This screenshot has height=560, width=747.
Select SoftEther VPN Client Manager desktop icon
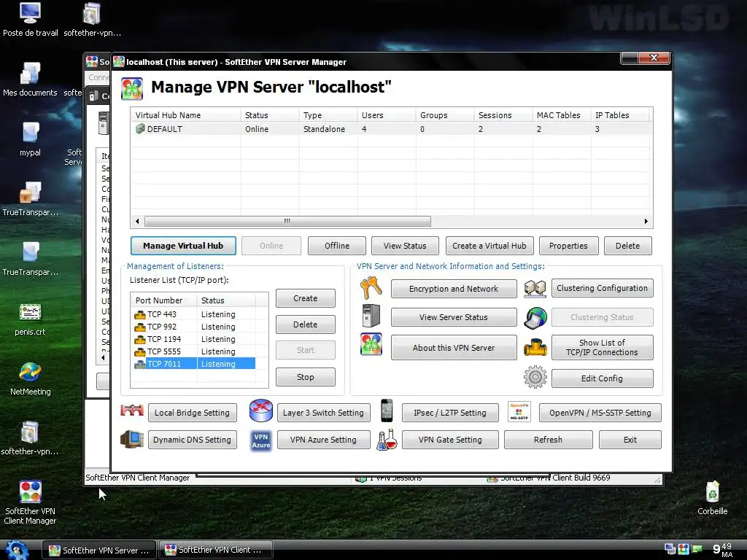click(x=30, y=502)
